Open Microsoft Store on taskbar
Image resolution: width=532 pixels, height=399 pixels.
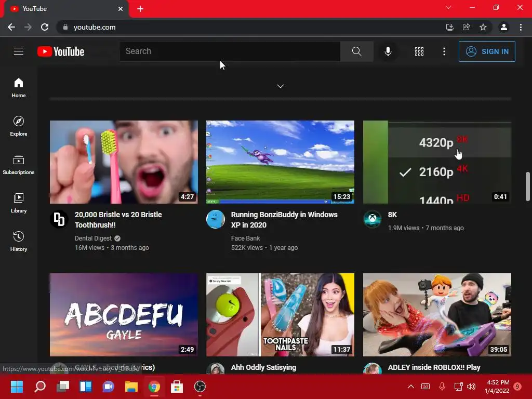click(x=177, y=387)
